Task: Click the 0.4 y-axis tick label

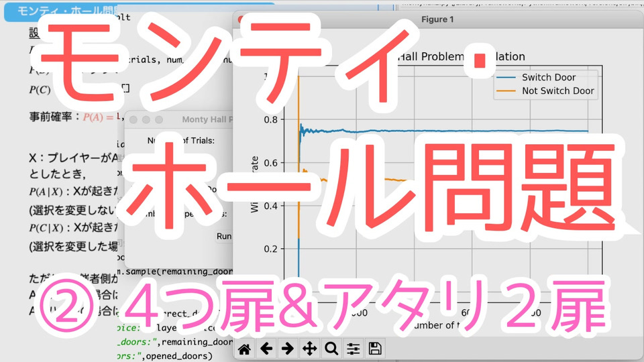Action: [x=270, y=206]
